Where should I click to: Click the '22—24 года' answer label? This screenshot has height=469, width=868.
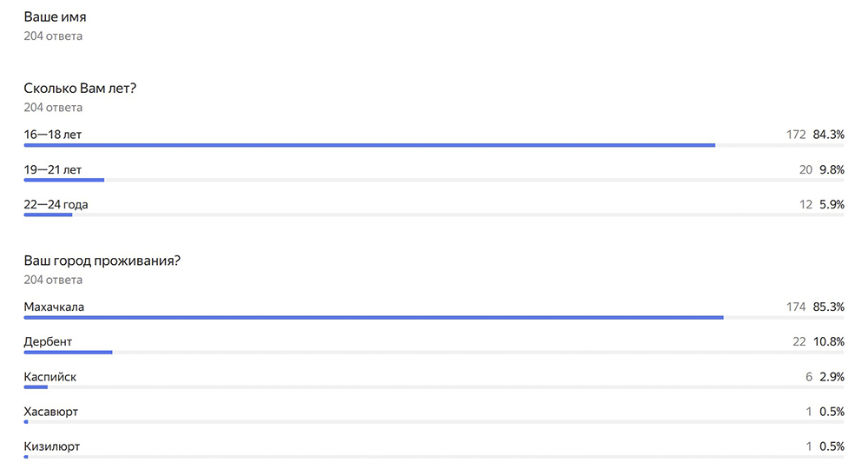click(56, 205)
